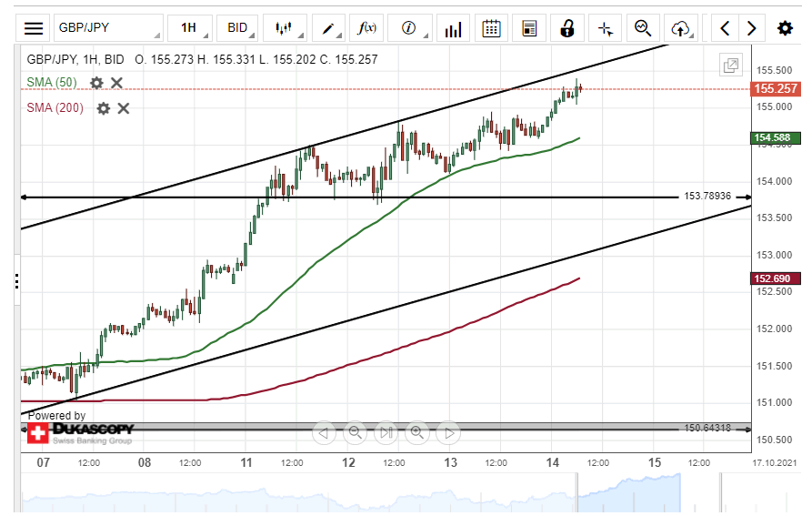Show the volume bars icon
This screenshot has height=516, width=812.
click(453, 28)
